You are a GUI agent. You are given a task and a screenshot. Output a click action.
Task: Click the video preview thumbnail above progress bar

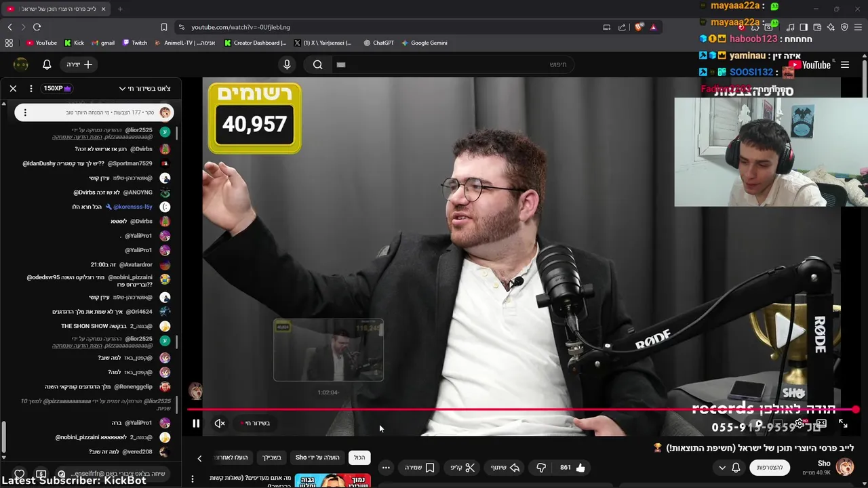click(328, 350)
